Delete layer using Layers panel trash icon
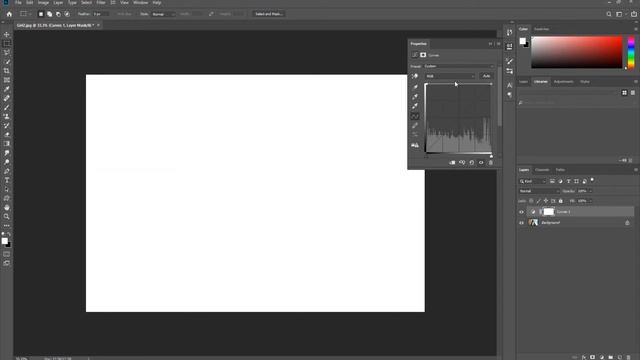640x360 pixels. coord(629,357)
